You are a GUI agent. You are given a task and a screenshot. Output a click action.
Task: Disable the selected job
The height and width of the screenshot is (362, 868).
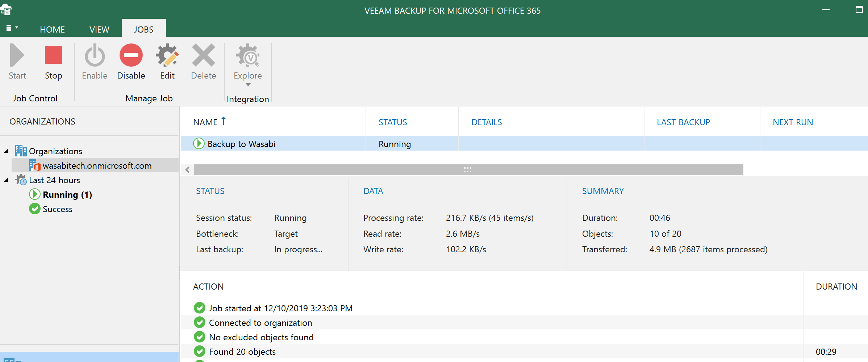point(131,62)
